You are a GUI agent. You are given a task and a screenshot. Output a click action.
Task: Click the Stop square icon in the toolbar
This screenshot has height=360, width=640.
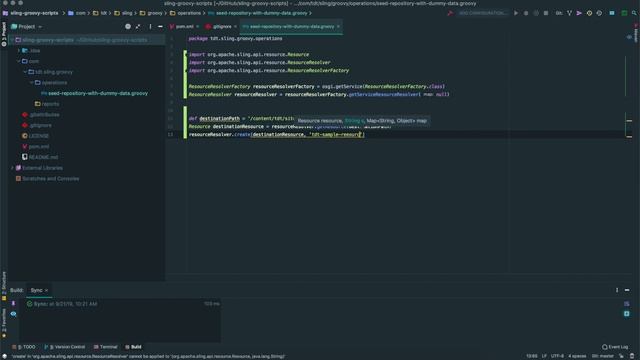(x=546, y=13)
